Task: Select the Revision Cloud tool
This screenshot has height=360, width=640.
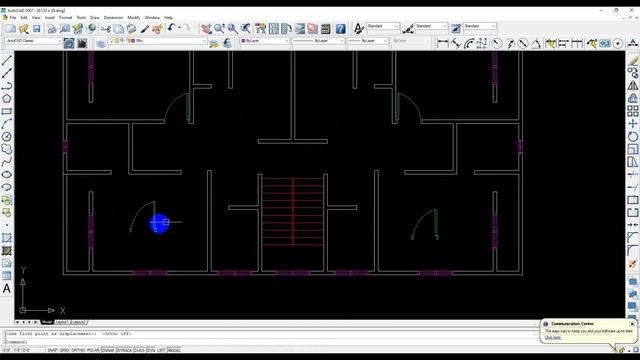Action: (7, 149)
